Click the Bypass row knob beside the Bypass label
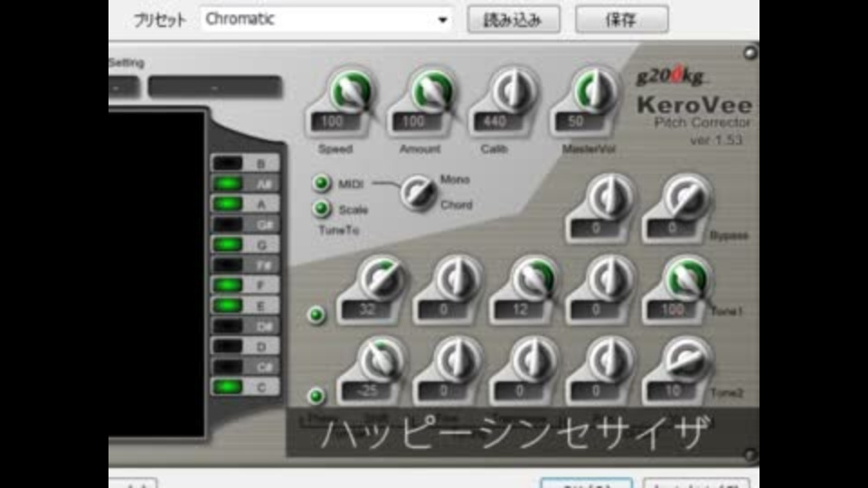 pos(686,198)
